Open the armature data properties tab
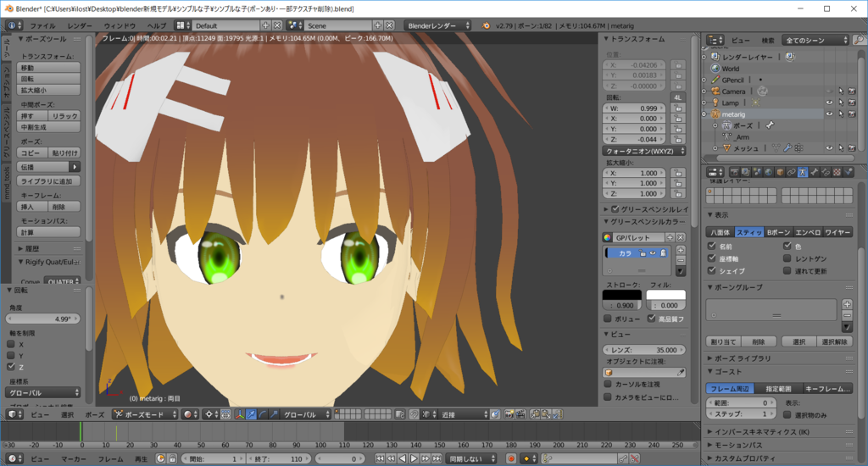The width and height of the screenshot is (868, 466). [803, 172]
